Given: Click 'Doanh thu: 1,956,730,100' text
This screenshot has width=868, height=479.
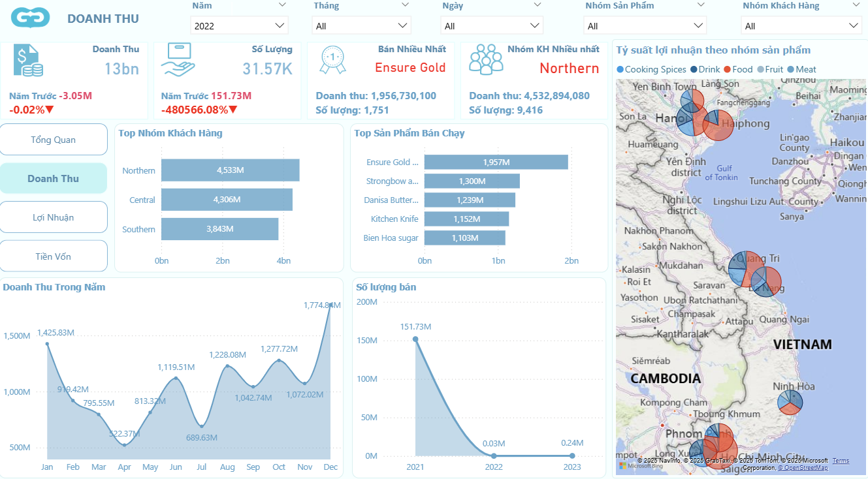Looking at the screenshot, I should (x=376, y=96).
